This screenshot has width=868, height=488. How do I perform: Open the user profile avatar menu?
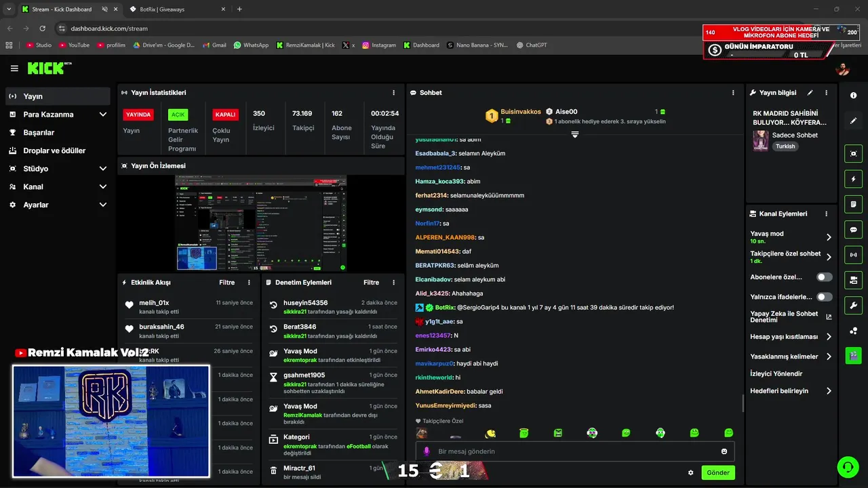click(x=843, y=69)
